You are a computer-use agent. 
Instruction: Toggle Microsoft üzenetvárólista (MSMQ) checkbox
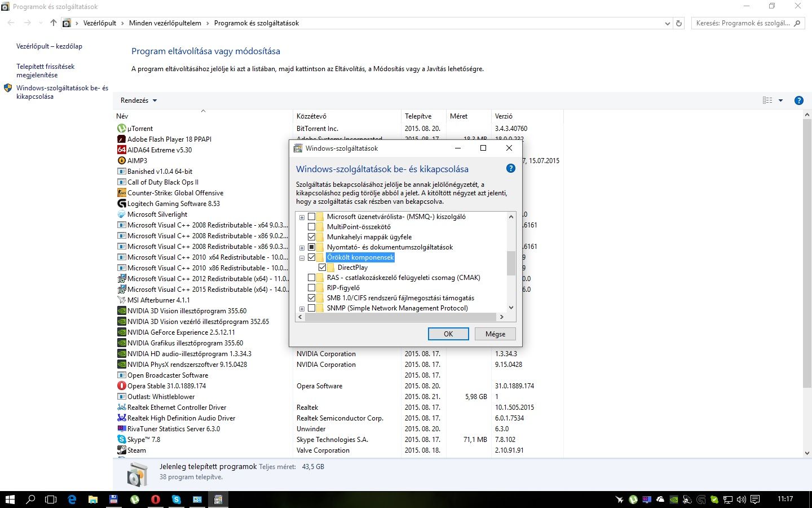click(311, 217)
